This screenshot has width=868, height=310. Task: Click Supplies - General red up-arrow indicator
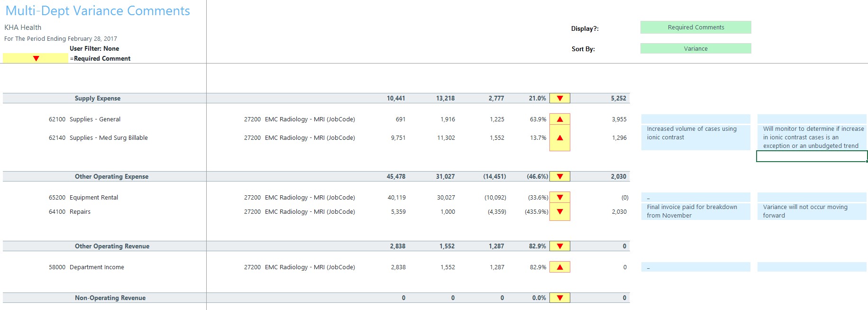[x=560, y=119]
